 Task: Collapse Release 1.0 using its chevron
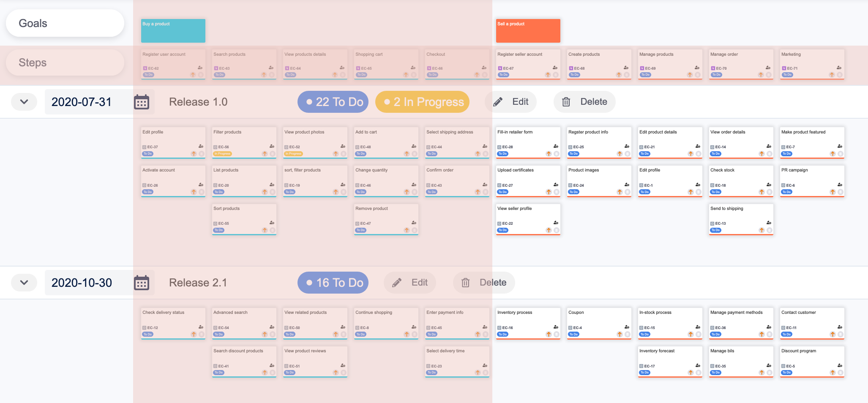pyautogui.click(x=24, y=101)
